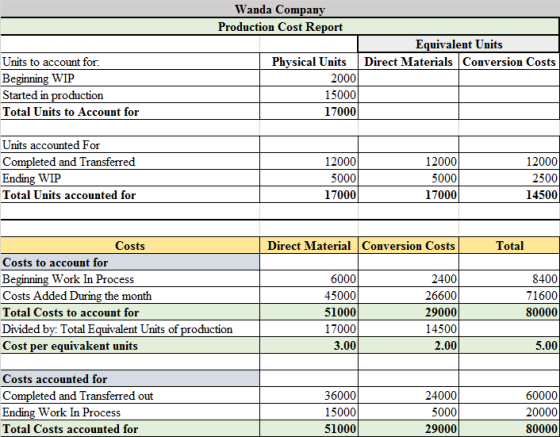Select the Wanda Company title cell

pos(280,9)
